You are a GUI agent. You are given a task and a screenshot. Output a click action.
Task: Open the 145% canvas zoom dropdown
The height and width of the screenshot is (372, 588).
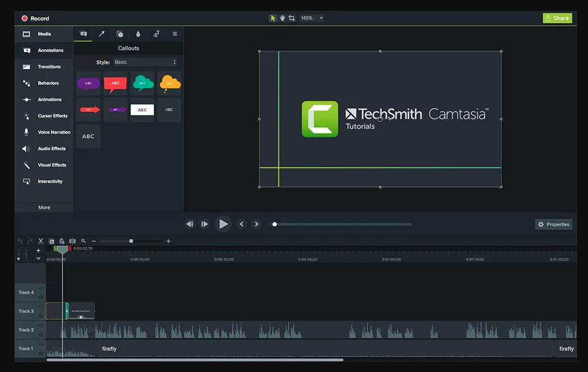coord(312,18)
